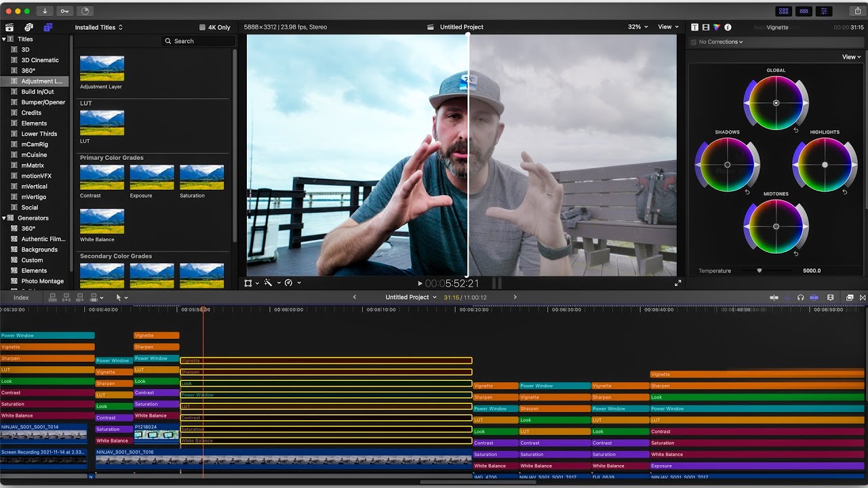
Task: Select Bumper/Opener category
Action: pos(43,102)
